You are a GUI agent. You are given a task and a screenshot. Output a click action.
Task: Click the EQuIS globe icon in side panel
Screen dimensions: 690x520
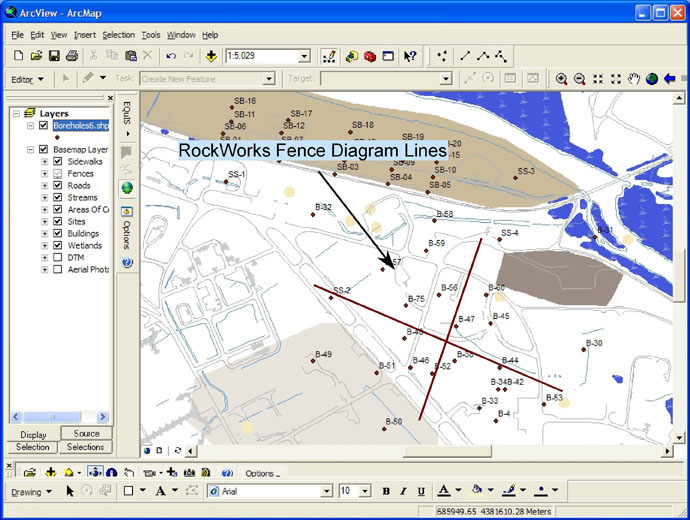[127, 188]
